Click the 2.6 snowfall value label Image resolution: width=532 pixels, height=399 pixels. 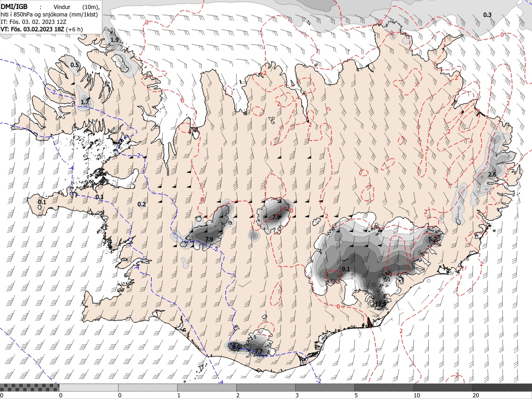(x=492, y=174)
